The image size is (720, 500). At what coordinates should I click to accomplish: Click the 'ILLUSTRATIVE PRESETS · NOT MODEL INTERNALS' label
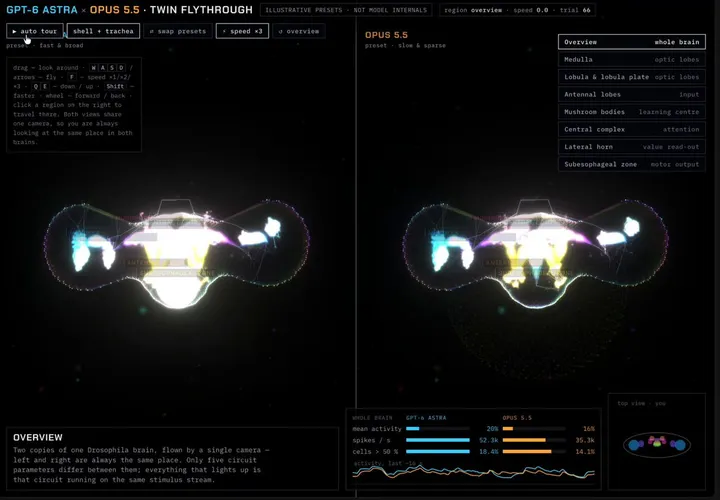click(346, 10)
